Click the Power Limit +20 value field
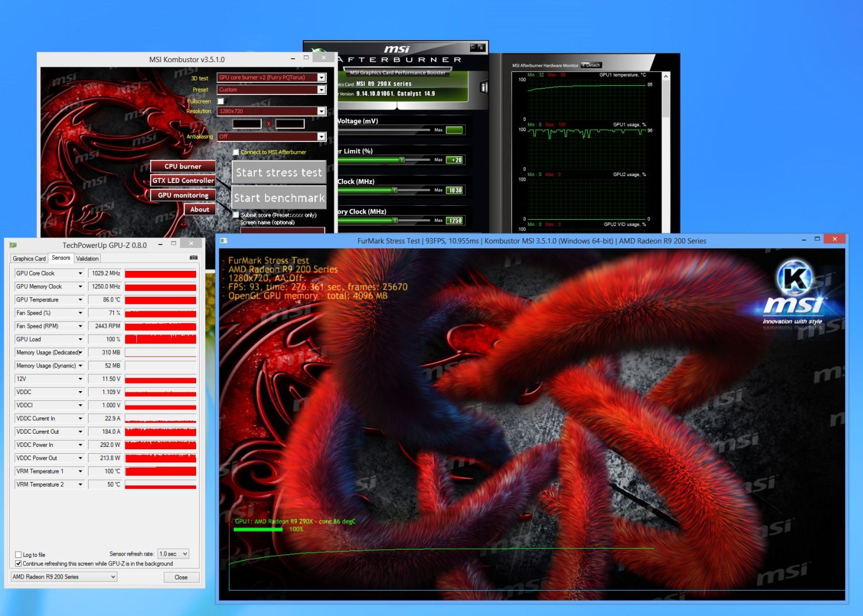863x616 pixels. [455, 160]
